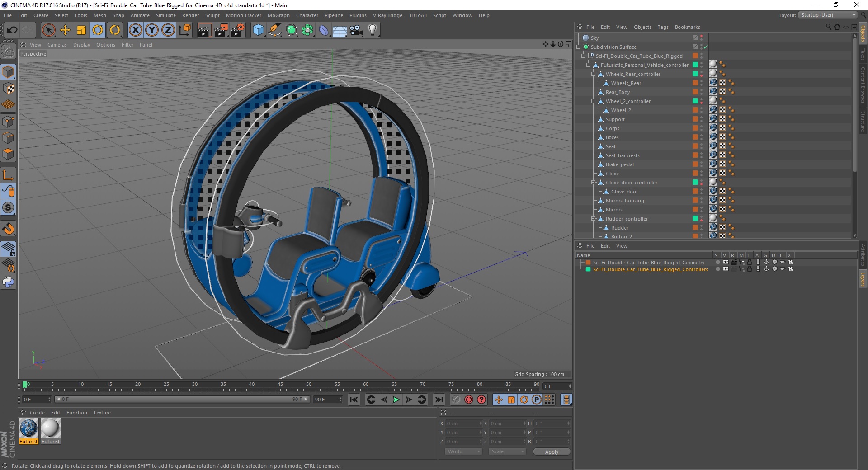The height and width of the screenshot is (470, 868).
Task: Toggle Subdivision Surface enable checkmark
Action: pyautogui.click(x=705, y=47)
